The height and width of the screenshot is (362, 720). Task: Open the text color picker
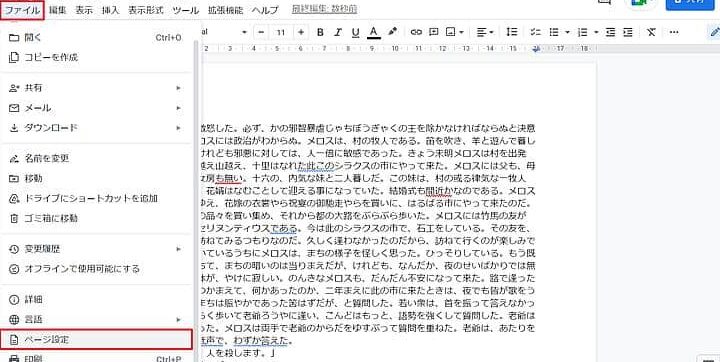click(374, 32)
